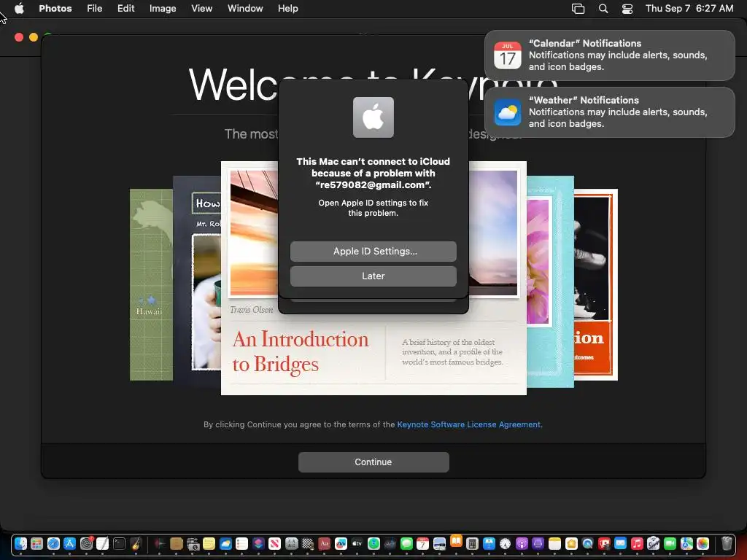
Task: Open Control Center in menu bar
Action: click(627, 9)
